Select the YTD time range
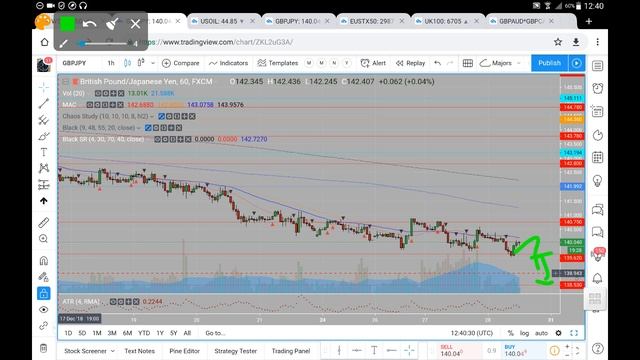This screenshot has height=360, width=640. [x=144, y=333]
